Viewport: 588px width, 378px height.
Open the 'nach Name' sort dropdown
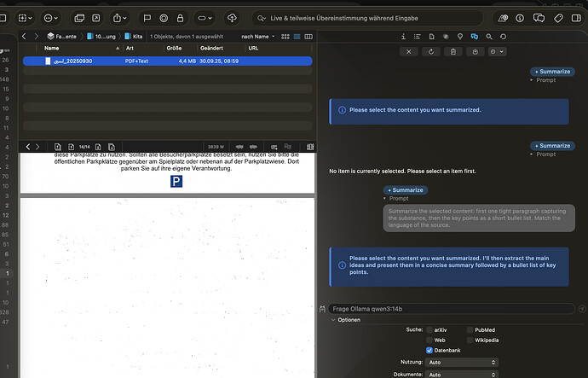258,37
